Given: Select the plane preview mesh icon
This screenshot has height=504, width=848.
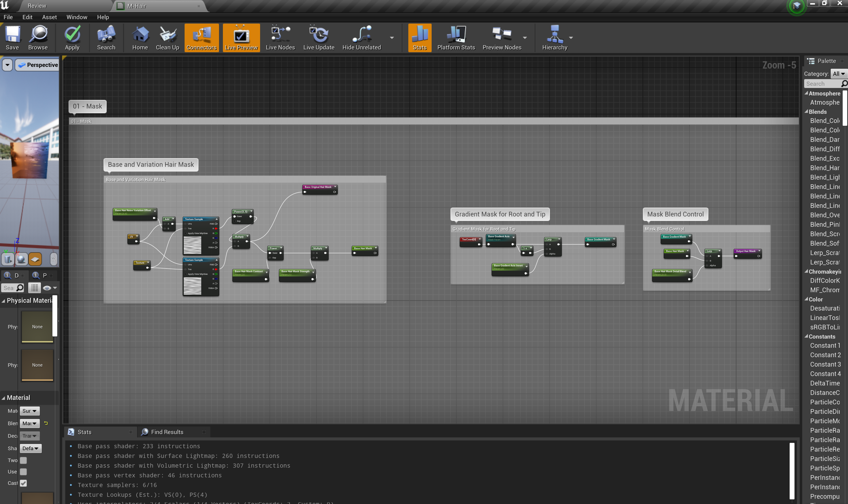Looking at the screenshot, I should click(x=35, y=259).
